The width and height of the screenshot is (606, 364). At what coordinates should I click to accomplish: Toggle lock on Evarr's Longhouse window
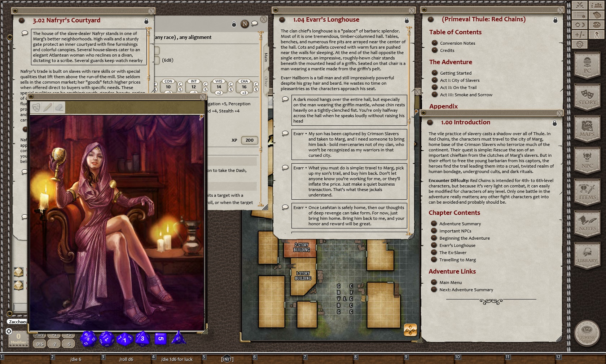(407, 20)
